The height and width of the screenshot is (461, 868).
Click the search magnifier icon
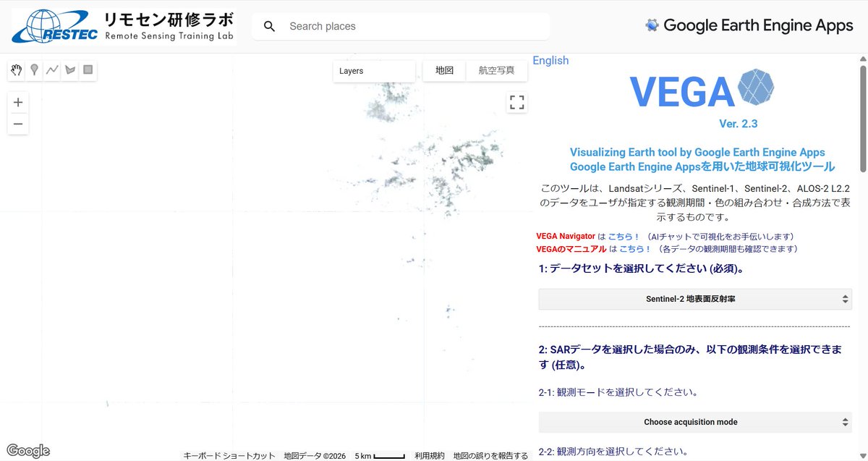(x=270, y=27)
